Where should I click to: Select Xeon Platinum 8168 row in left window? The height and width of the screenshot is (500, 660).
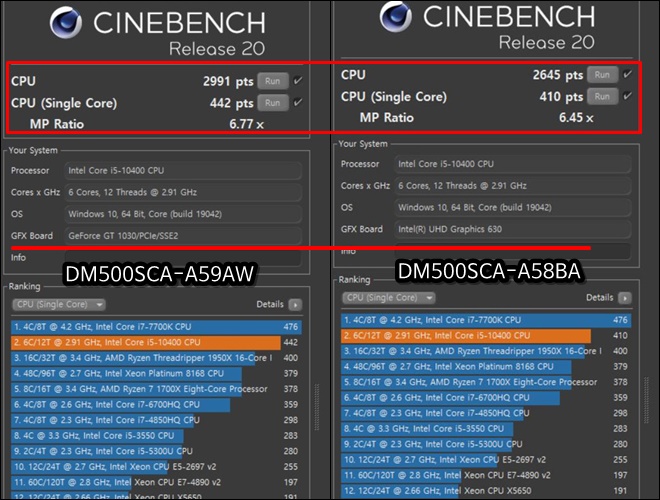[156, 373]
